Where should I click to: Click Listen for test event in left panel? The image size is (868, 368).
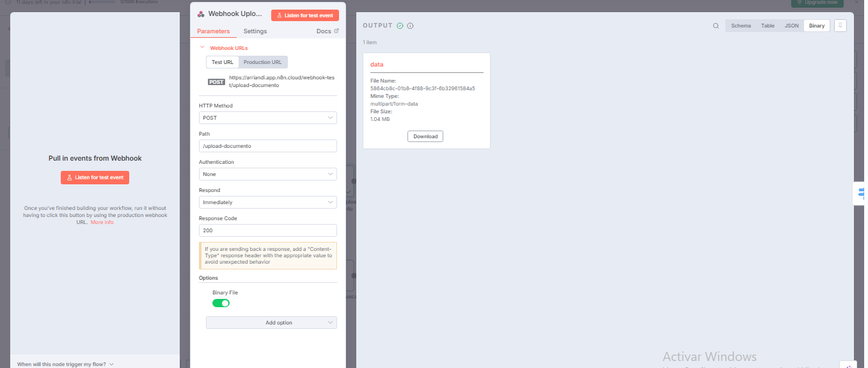click(x=95, y=177)
